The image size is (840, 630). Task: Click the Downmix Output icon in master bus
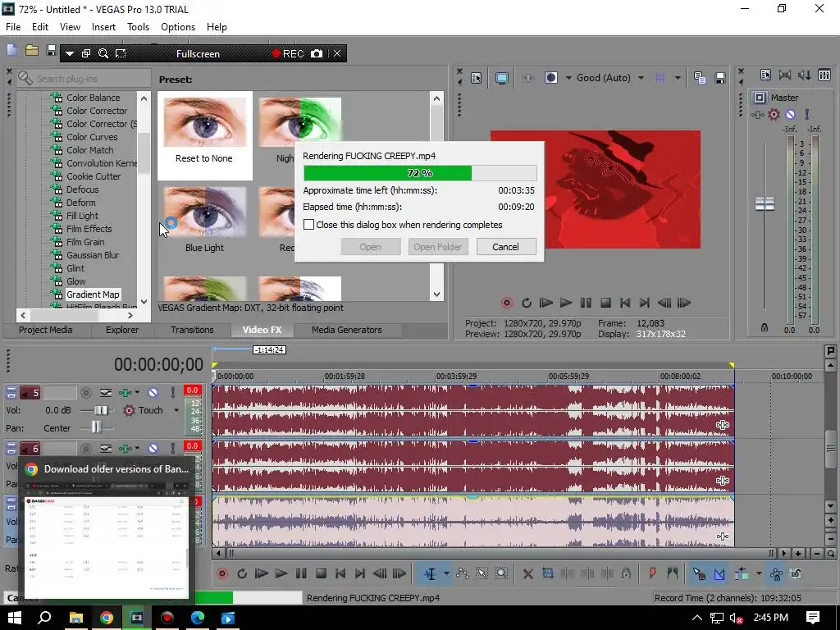point(785,75)
